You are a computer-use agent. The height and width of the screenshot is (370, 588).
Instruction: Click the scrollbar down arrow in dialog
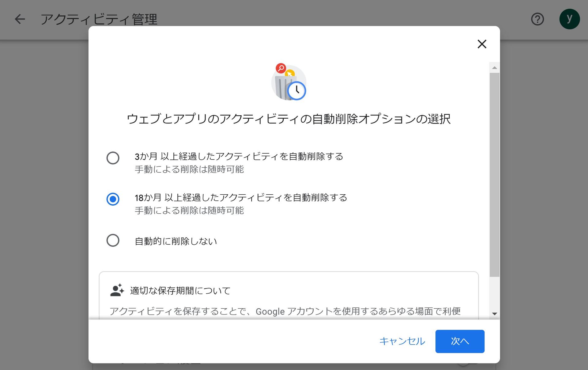click(494, 314)
